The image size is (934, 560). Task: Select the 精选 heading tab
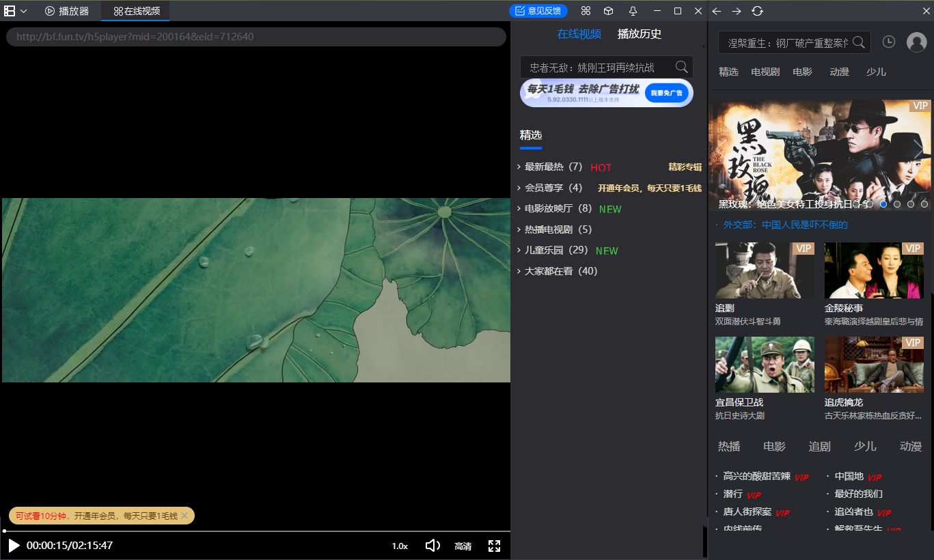click(531, 135)
